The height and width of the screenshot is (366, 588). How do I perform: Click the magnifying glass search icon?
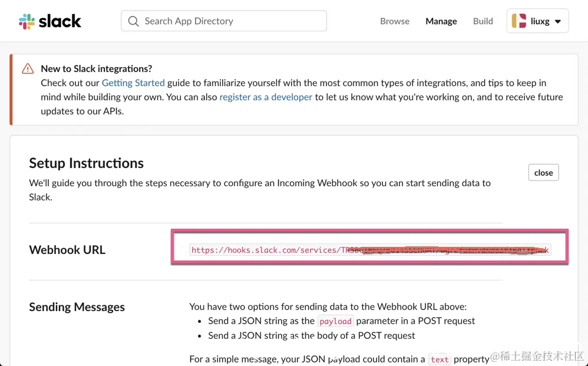[134, 21]
